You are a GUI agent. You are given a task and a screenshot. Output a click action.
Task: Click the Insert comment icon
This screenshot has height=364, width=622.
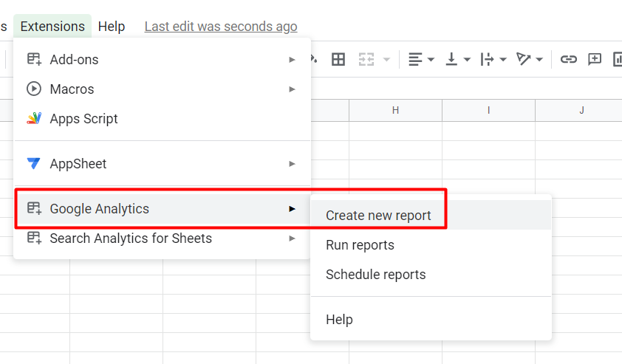[x=595, y=60]
